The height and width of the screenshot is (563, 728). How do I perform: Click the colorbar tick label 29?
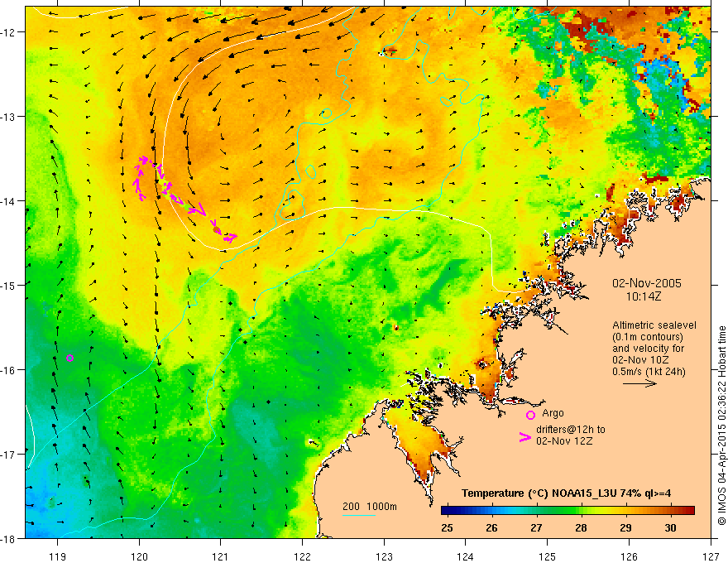tap(625, 528)
